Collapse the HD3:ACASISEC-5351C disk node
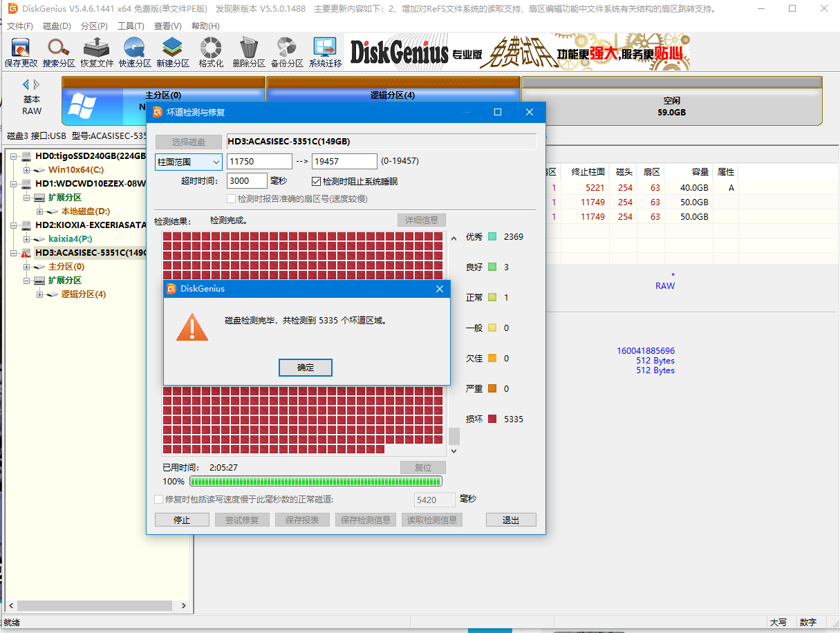This screenshot has width=840, height=633. [x=14, y=253]
